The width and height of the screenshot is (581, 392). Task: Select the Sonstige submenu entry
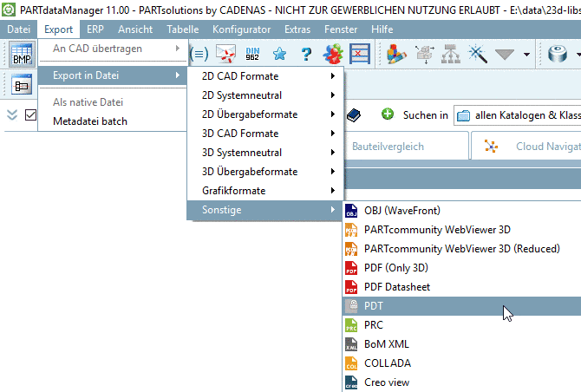(x=265, y=210)
